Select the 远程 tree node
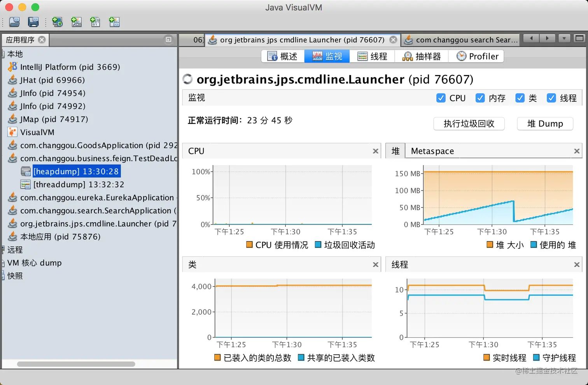This screenshot has height=385, width=588. pos(15,250)
